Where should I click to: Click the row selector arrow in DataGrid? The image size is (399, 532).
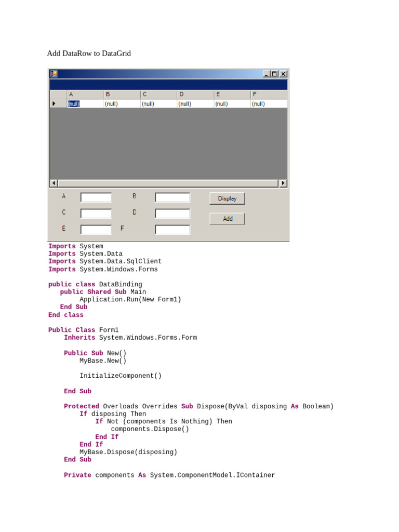point(54,104)
